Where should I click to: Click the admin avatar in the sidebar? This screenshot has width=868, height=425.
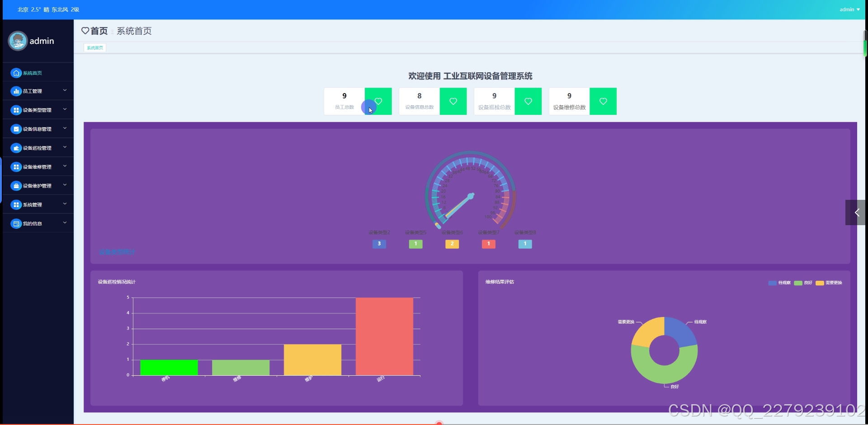click(x=18, y=41)
